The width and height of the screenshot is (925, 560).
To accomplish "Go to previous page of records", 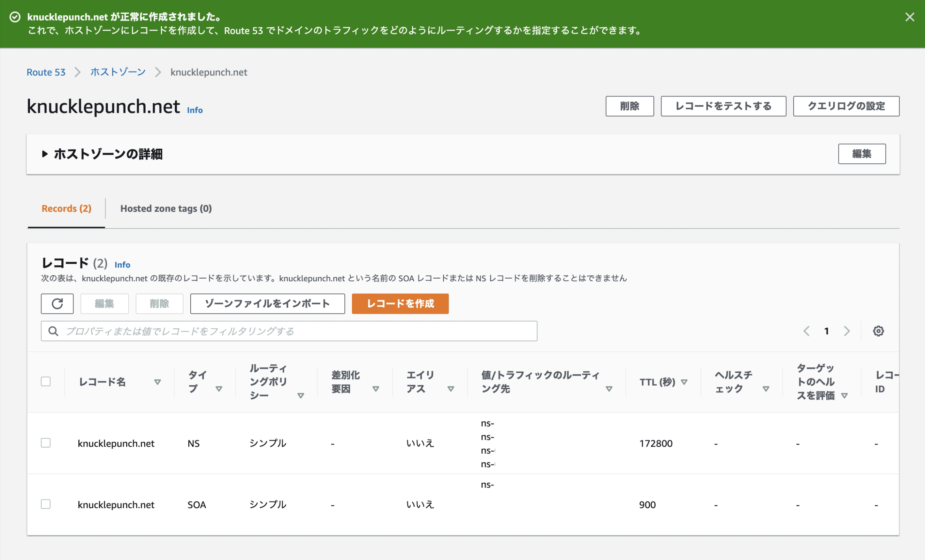I will [x=806, y=331].
